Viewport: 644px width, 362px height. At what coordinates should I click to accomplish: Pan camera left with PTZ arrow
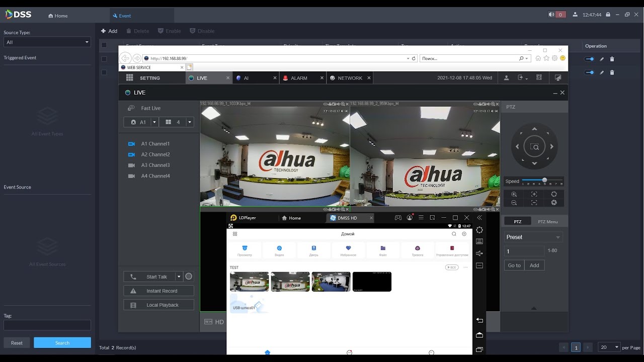[x=517, y=147]
